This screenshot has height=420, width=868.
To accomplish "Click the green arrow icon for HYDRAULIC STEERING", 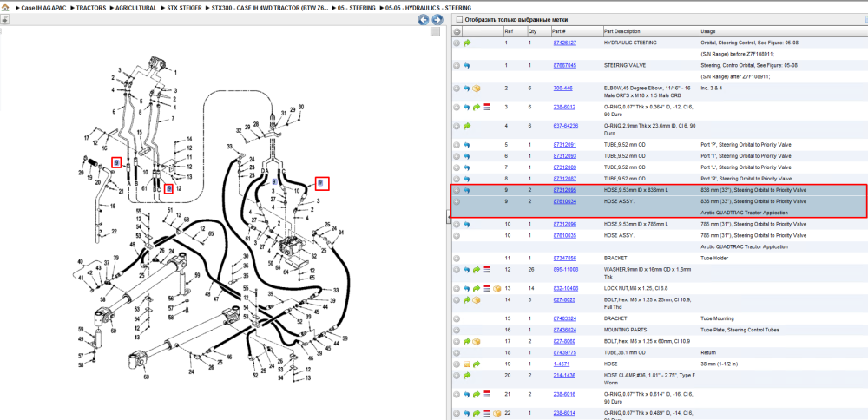I will coord(467,43).
